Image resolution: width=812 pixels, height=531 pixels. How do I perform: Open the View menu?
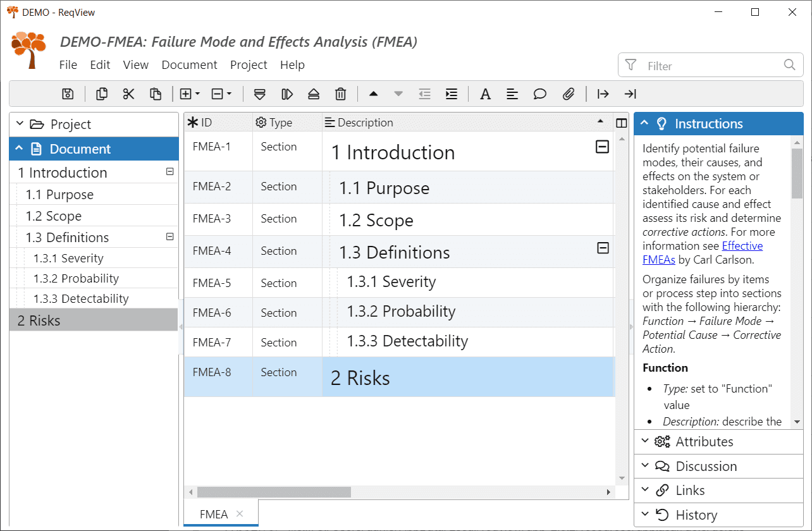click(x=136, y=65)
